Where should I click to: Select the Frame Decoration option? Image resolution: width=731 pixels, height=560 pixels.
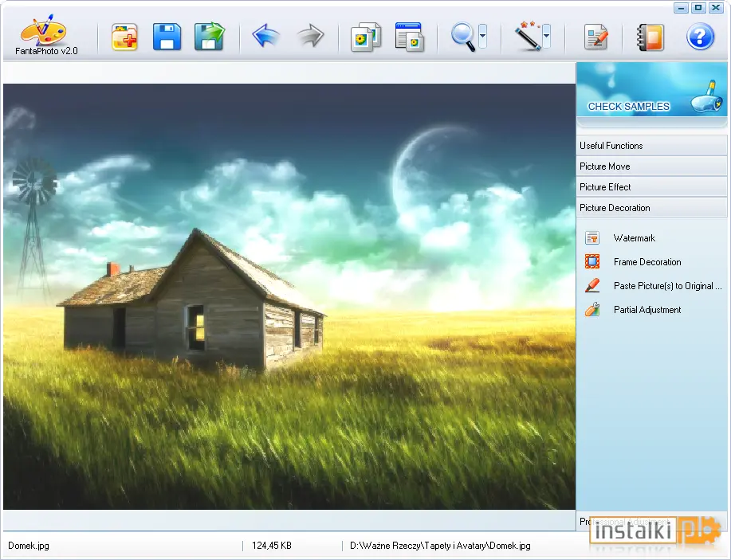(647, 262)
